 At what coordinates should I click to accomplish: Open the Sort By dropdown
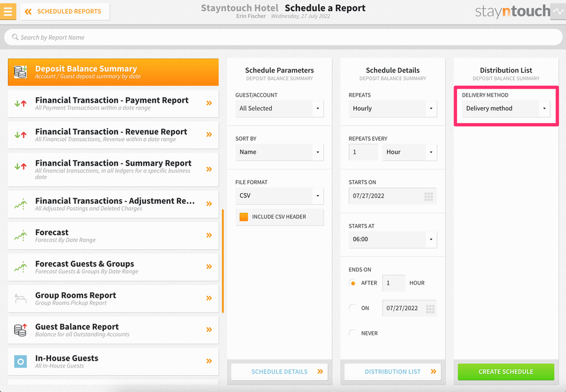[x=279, y=152]
